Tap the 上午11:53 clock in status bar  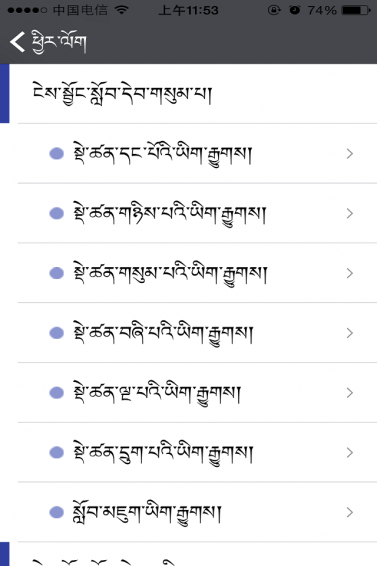[x=188, y=10]
